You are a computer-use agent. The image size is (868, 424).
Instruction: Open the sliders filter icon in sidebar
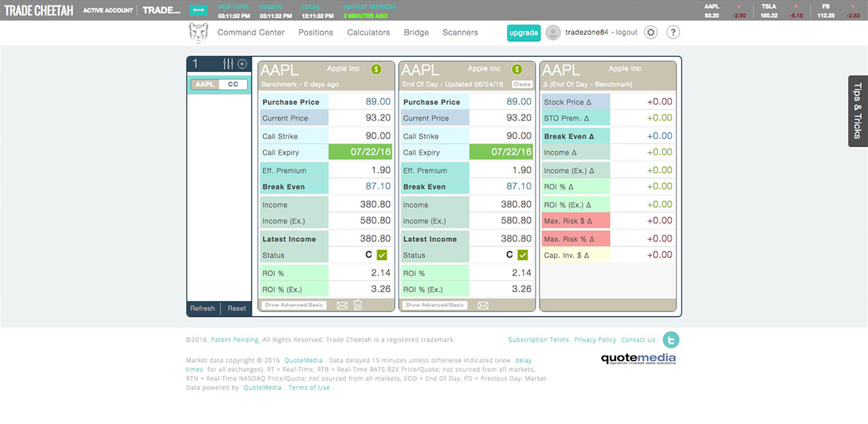click(228, 64)
